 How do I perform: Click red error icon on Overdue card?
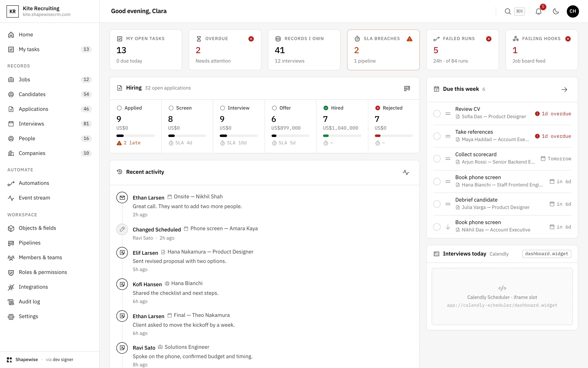pyautogui.click(x=251, y=39)
